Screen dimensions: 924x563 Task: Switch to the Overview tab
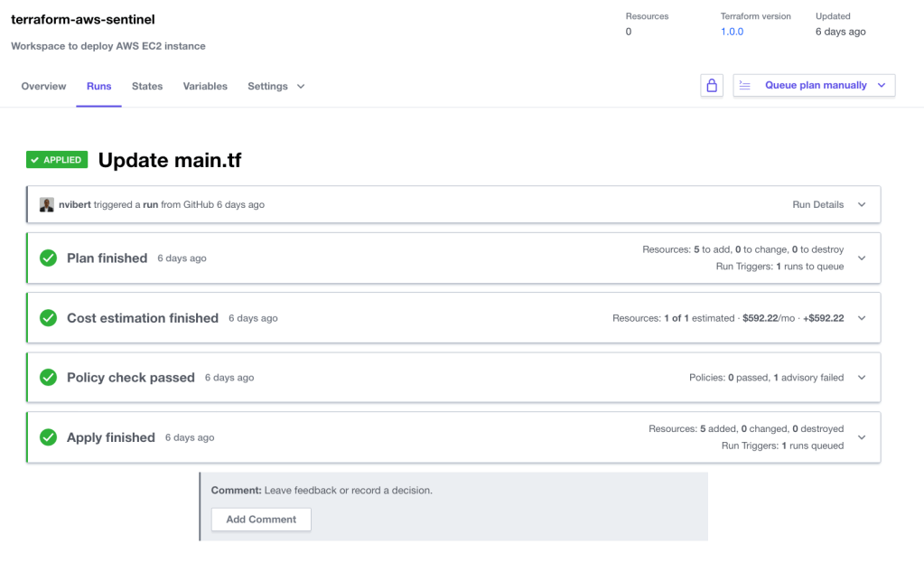(x=43, y=87)
